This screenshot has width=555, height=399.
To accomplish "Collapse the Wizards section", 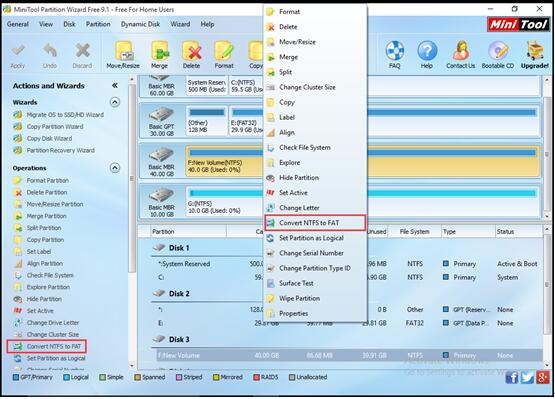I will click(x=115, y=102).
